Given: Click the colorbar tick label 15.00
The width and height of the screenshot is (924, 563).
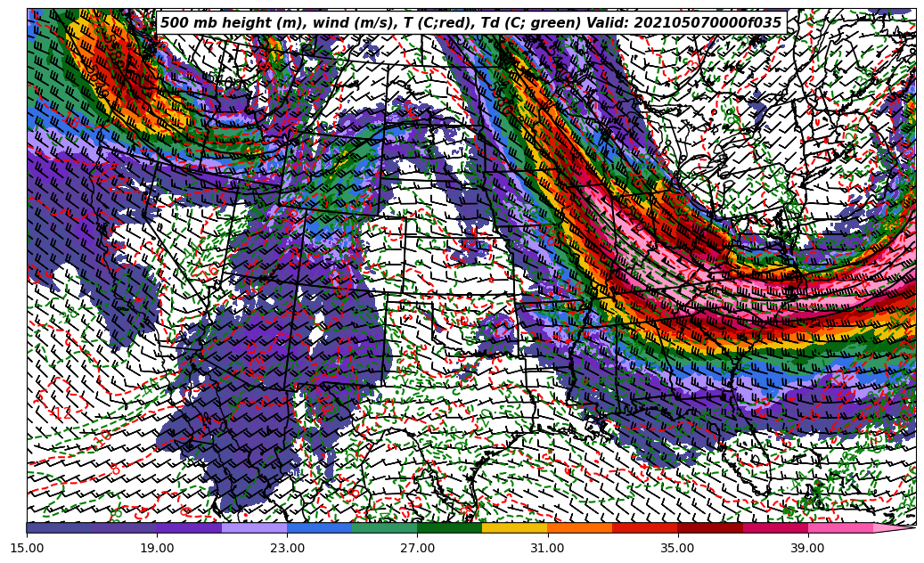Looking at the screenshot, I should [x=27, y=548].
